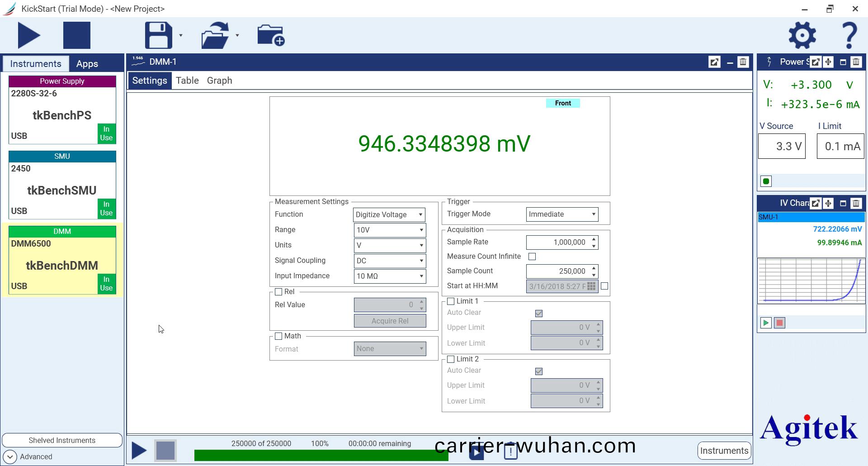Click the New project folder-plus icon

tap(270, 35)
